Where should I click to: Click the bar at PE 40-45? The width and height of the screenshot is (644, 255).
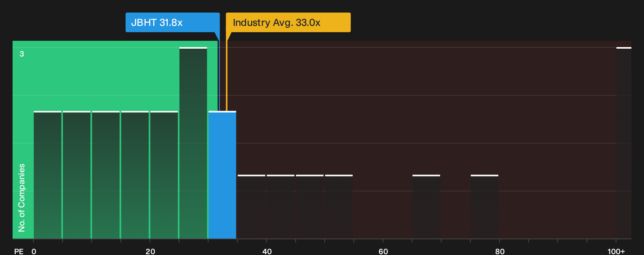click(280, 207)
